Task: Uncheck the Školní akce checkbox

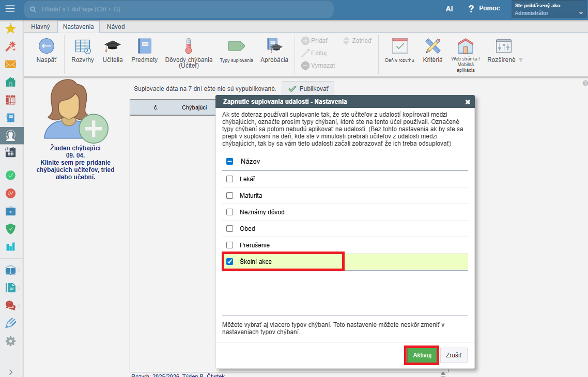Action: (x=230, y=262)
